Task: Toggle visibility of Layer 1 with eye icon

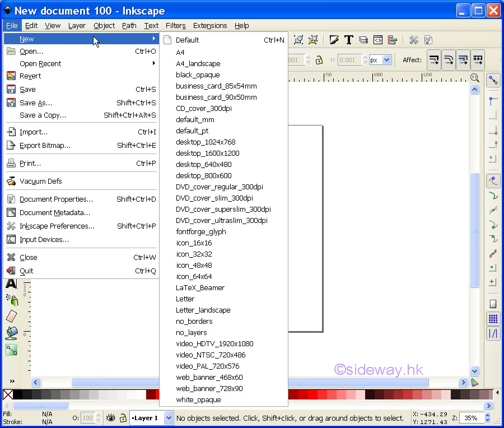Action: (x=111, y=418)
